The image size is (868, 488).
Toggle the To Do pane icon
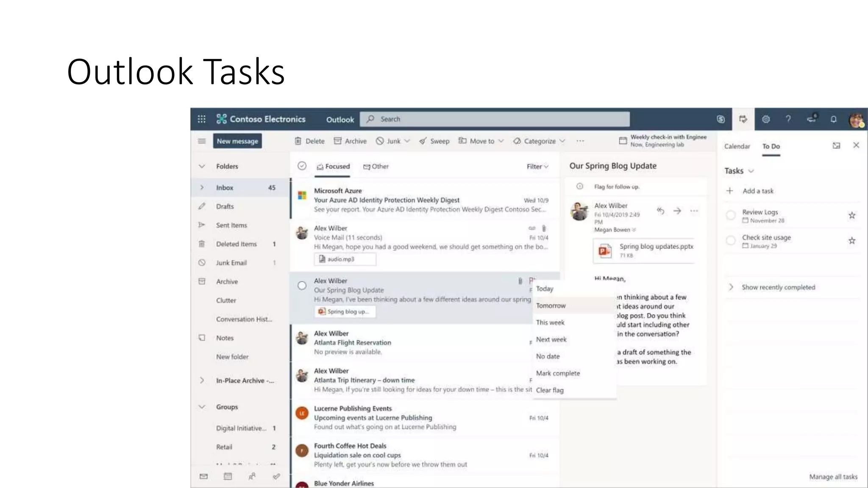click(743, 119)
